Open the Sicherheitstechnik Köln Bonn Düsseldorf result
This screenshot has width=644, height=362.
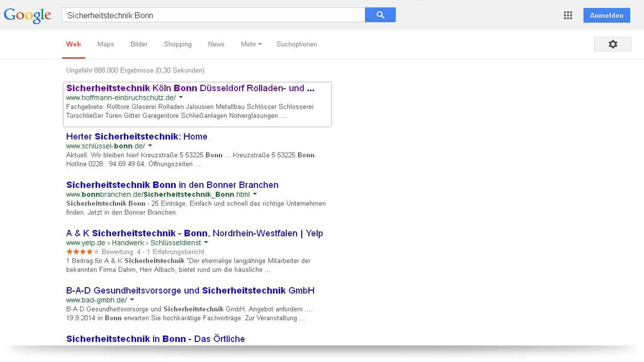[x=190, y=88]
